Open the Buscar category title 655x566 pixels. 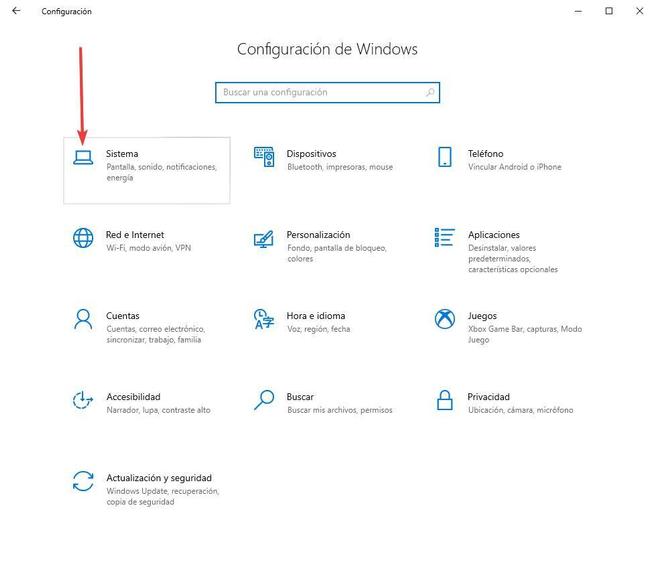point(300,397)
